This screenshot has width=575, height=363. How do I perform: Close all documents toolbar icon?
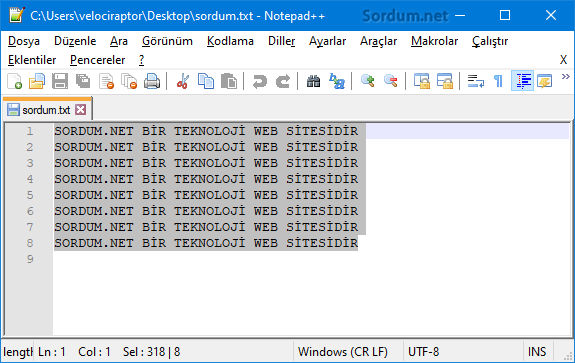tap(129, 81)
